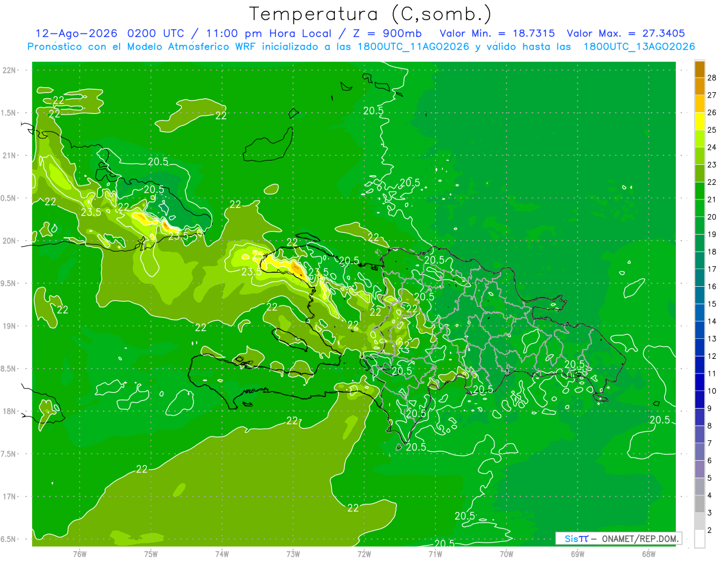Click the "71W" longitude axis label
The image size is (728, 562).
(435, 554)
